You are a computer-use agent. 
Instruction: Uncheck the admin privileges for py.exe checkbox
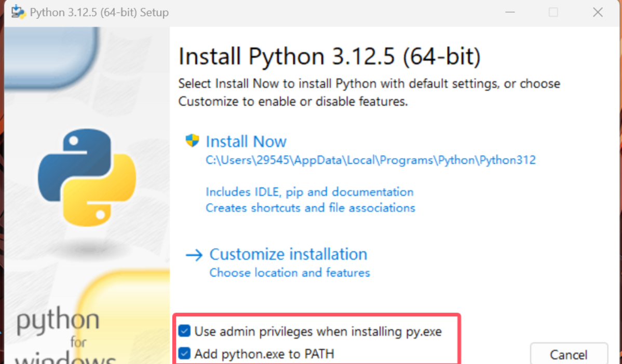[x=184, y=331]
